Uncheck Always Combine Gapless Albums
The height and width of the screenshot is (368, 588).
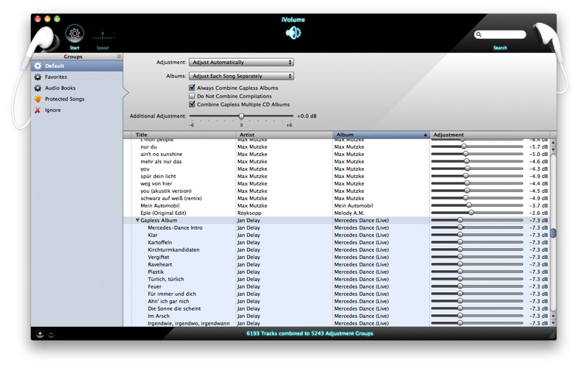[192, 88]
